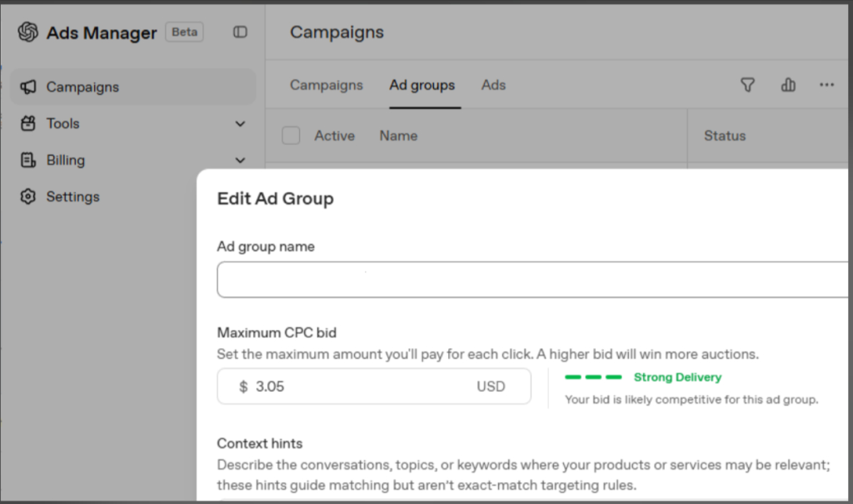Screen dimensions: 853x504
Task: Click the OpenAI logo icon
Action: (27, 32)
